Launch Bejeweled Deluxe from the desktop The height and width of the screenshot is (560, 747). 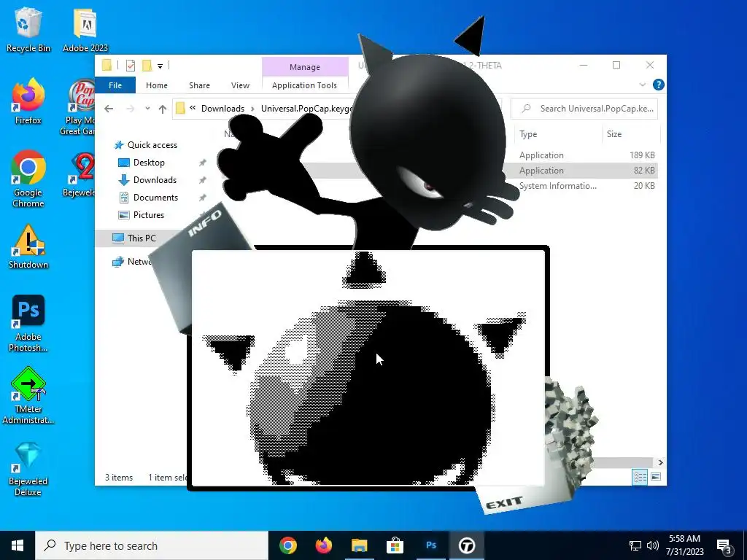coord(28,470)
